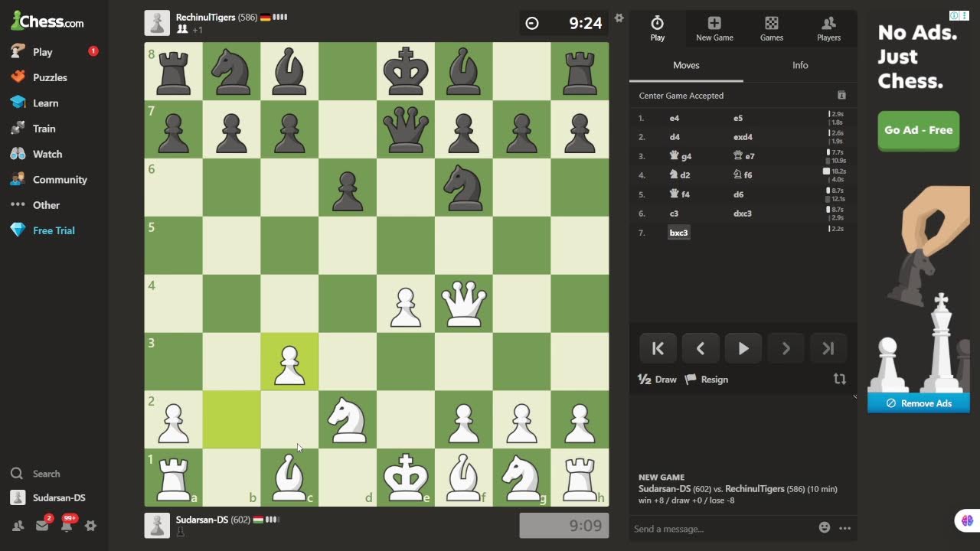The image size is (980, 551).
Task: Click the brain extension icon
Action: point(967,520)
